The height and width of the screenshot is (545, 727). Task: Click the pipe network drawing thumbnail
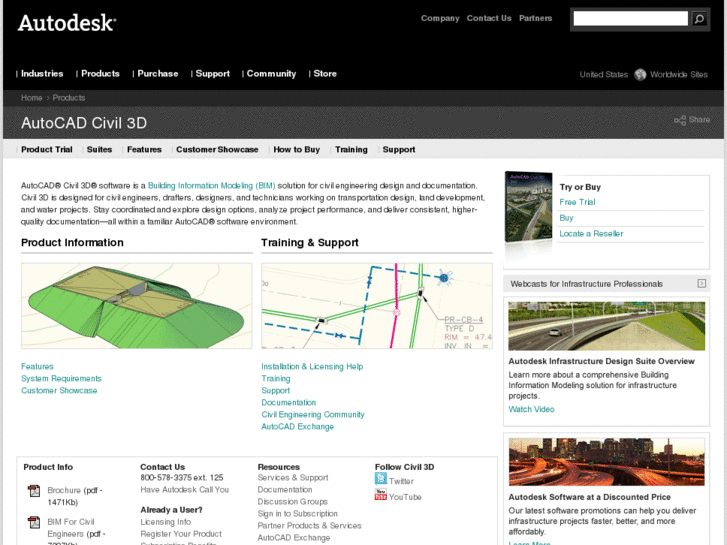376,306
